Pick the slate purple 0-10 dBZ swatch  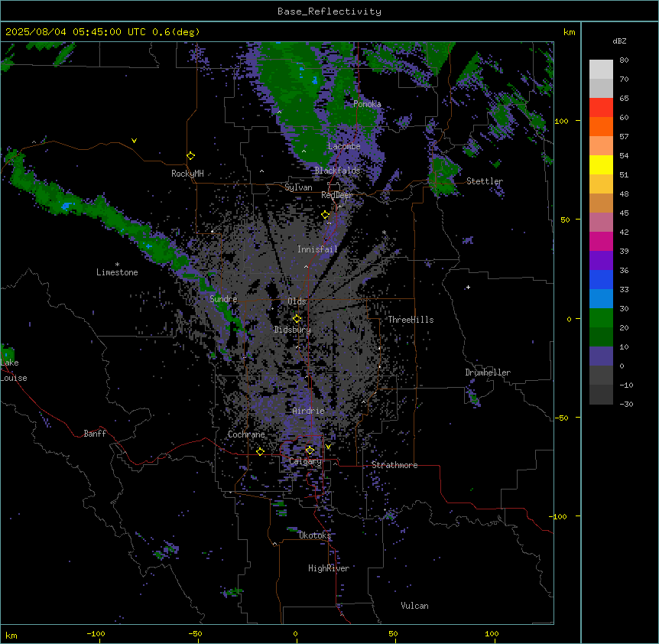(601, 356)
